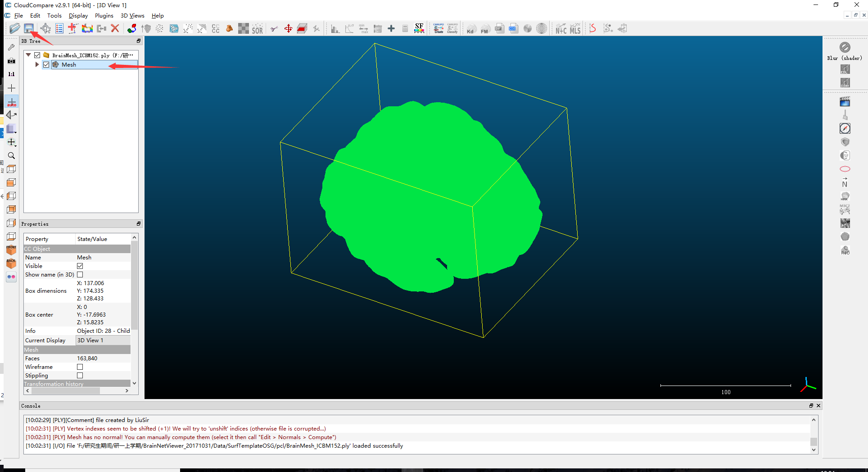868x472 pixels.
Task: Open the Display menu
Action: 78,15
